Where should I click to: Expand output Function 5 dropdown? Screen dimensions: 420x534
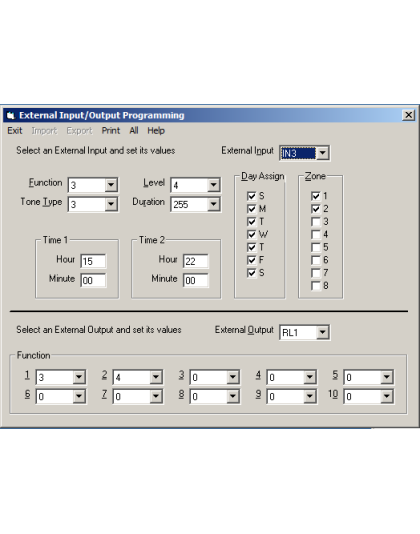387,377
